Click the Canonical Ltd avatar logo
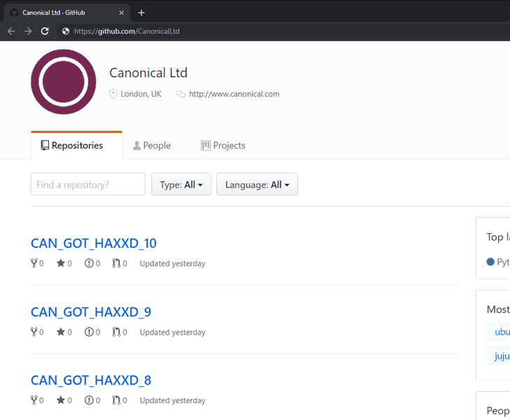This screenshot has width=510, height=420. coord(64,82)
